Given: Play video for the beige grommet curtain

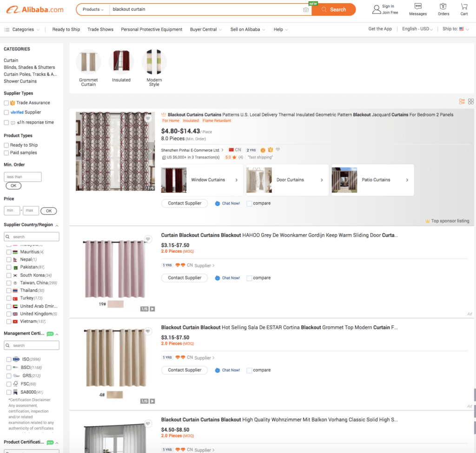Looking at the screenshot, I should coord(152,401).
